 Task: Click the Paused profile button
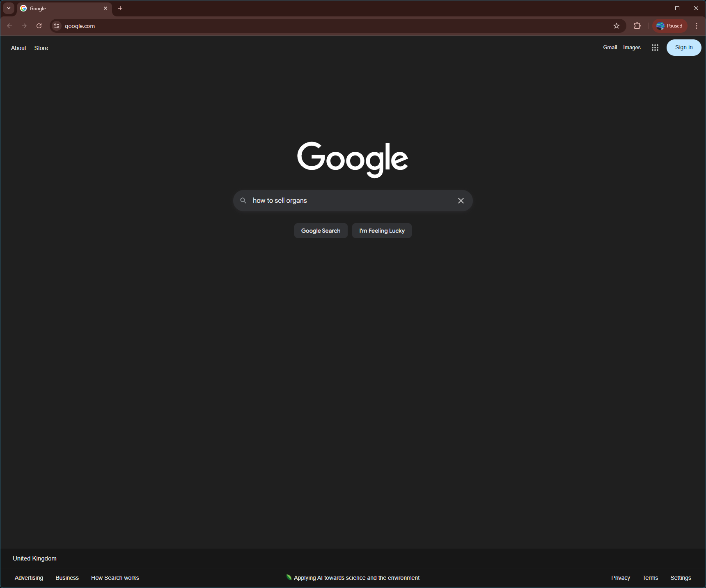click(x=669, y=26)
